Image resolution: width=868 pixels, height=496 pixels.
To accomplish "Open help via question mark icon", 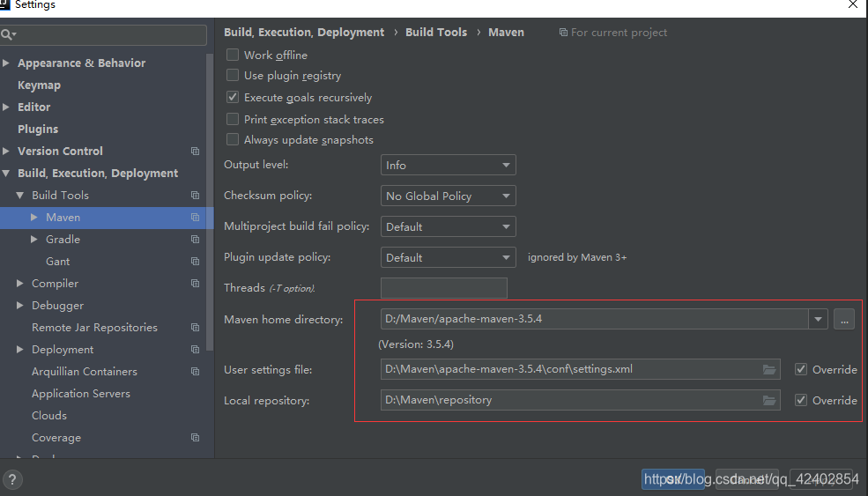I will click(12, 480).
